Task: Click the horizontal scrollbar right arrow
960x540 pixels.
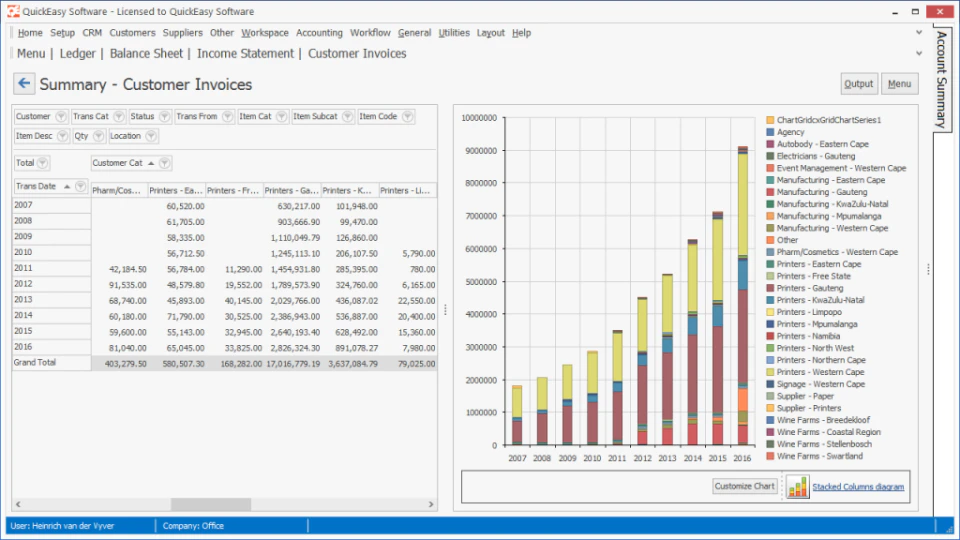Action: tap(431, 504)
